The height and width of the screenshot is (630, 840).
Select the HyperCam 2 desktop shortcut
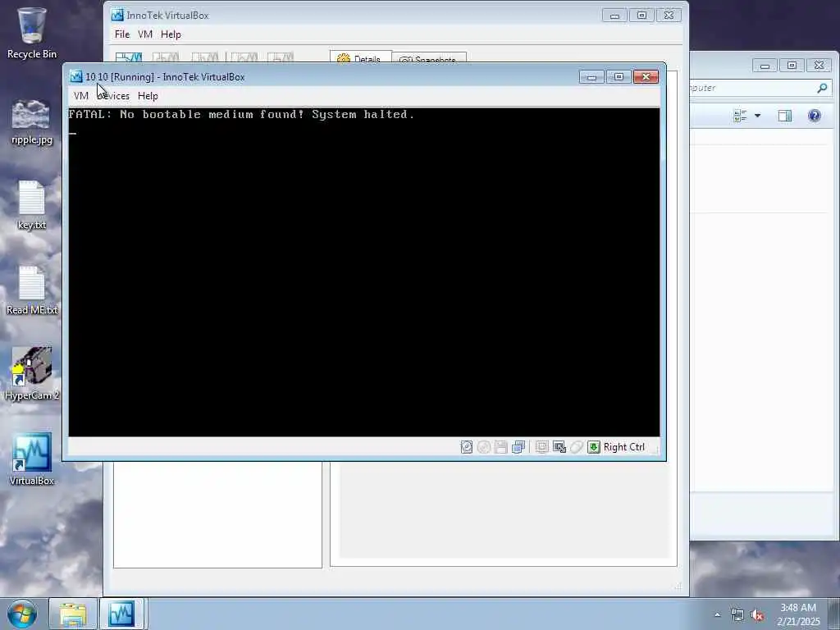(32, 373)
